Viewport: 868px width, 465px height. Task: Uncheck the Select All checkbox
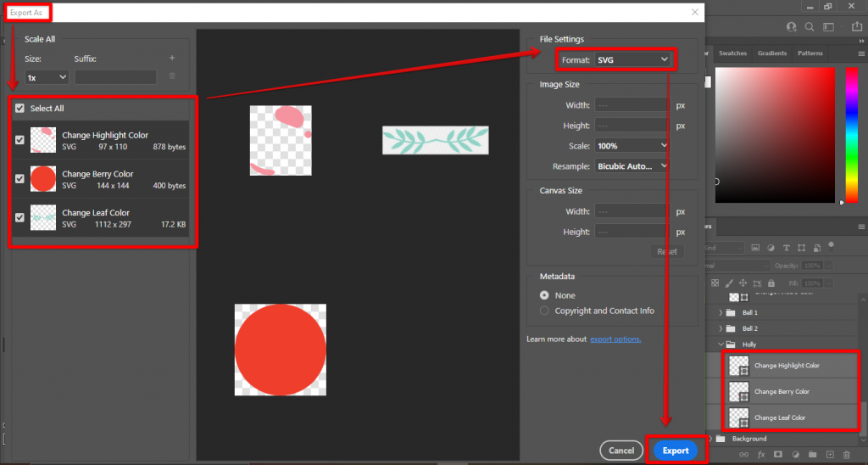click(x=19, y=109)
